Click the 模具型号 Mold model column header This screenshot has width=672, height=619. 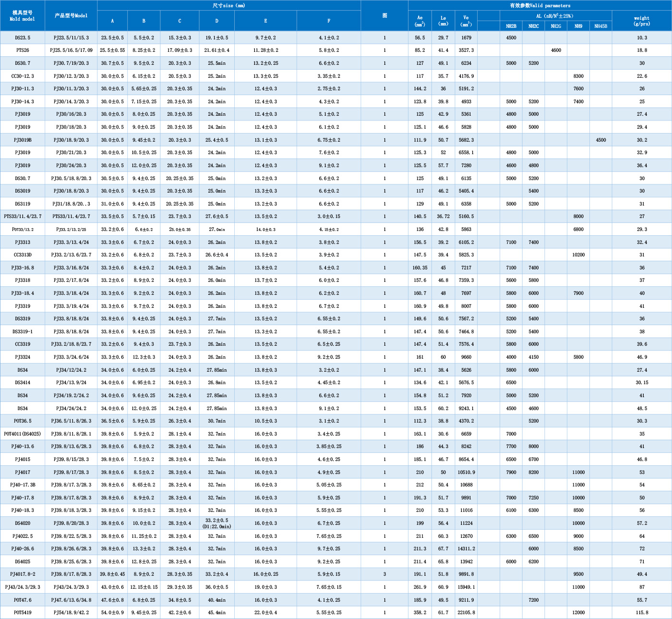(23, 16)
